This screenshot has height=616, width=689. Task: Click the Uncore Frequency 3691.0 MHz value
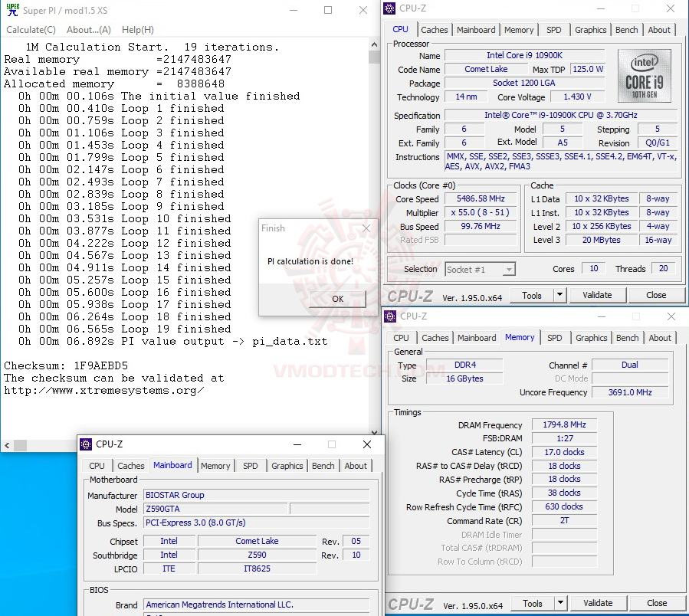tap(630, 392)
